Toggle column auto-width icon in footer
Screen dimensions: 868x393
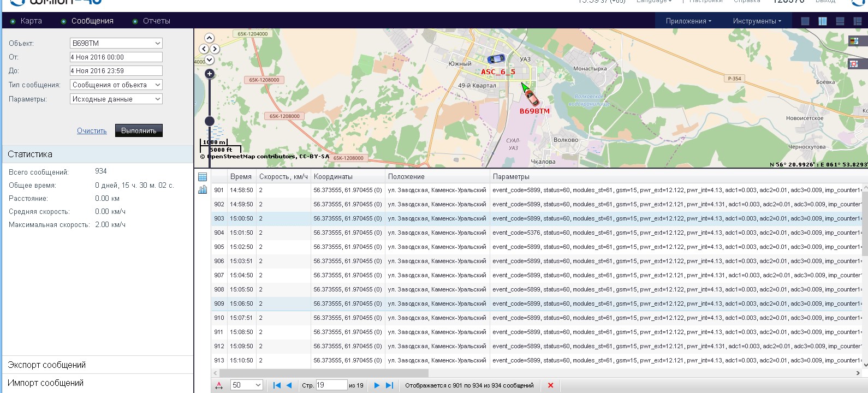pyautogui.click(x=219, y=385)
